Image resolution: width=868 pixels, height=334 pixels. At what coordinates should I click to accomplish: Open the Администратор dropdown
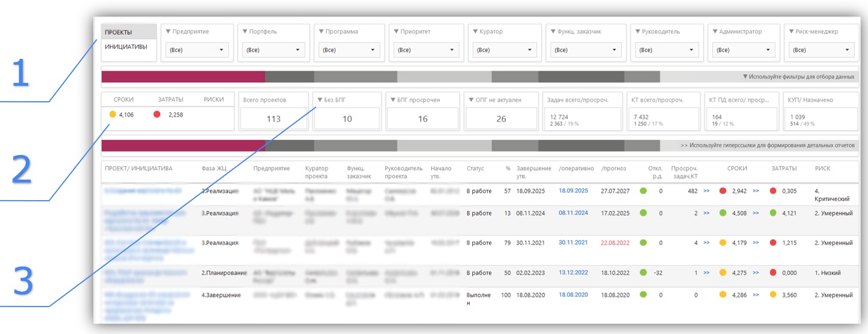click(743, 50)
